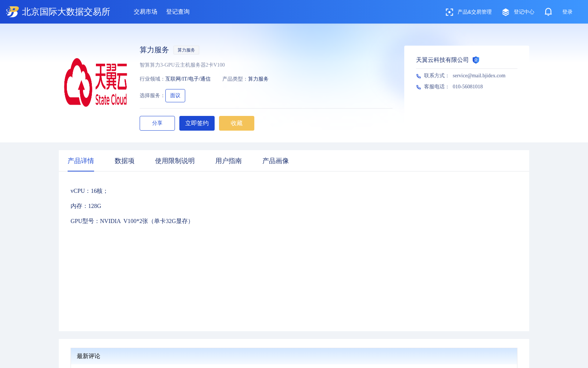Click the 最新评论 section header
The height and width of the screenshot is (368, 588).
click(294, 356)
